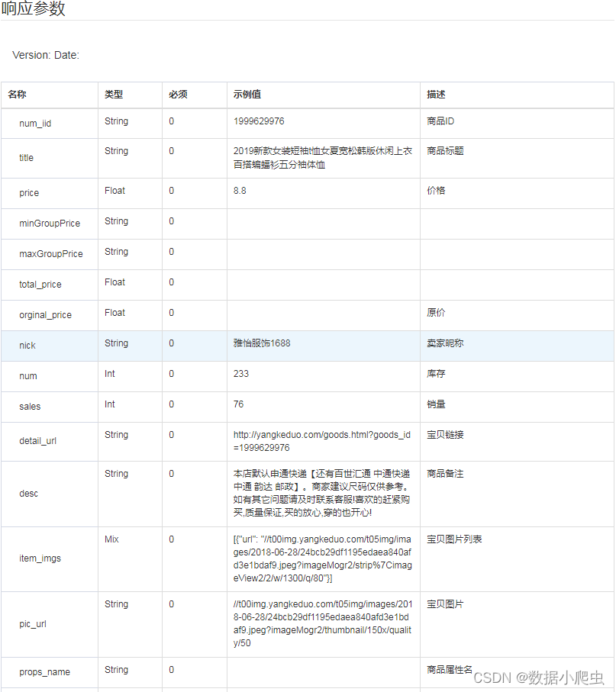This screenshot has width=616, height=692.
Task: Click the 'Float' type in the total_price row
Action: pyautogui.click(x=114, y=282)
